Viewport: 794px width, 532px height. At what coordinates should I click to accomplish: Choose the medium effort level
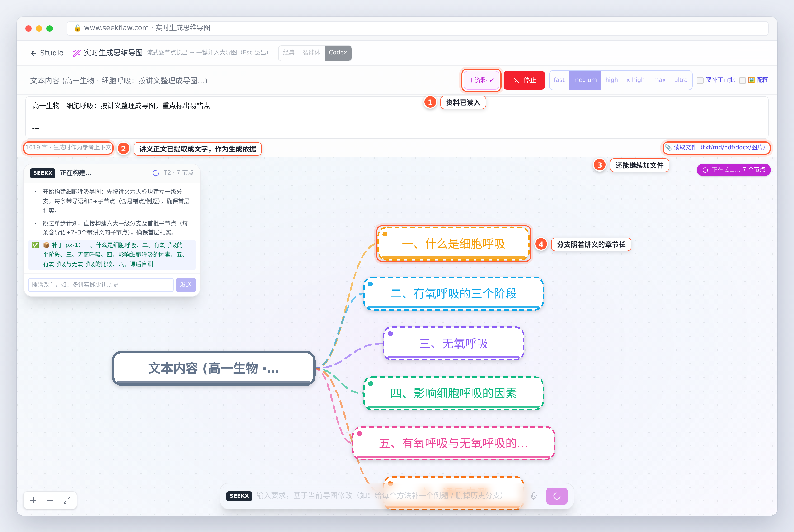point(585,80)
